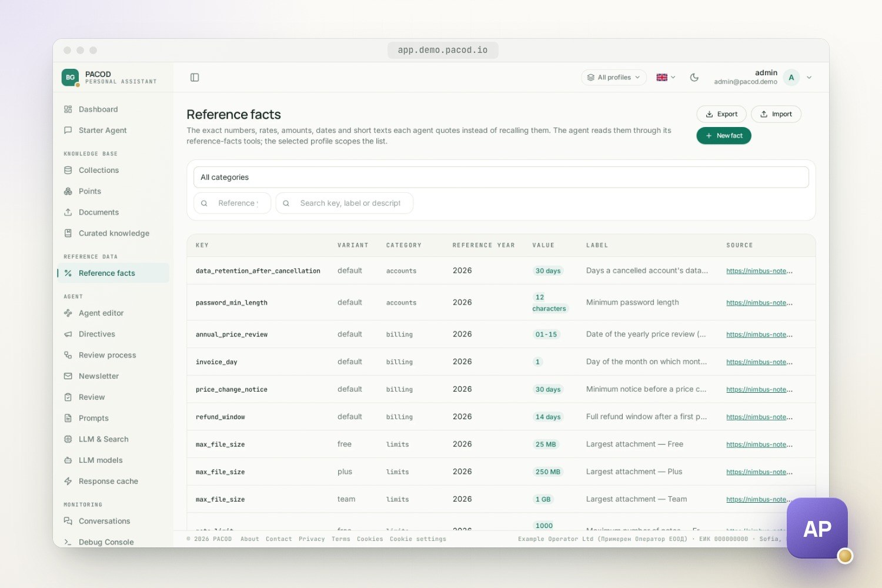882x588 pixels.
Task: Open source link for data_retention_after_cancellation row
Action: [759, 271]
